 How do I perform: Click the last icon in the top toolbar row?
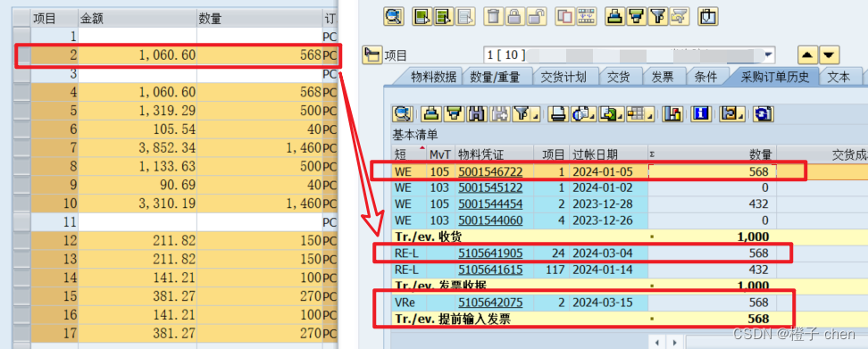coord(707,17)
